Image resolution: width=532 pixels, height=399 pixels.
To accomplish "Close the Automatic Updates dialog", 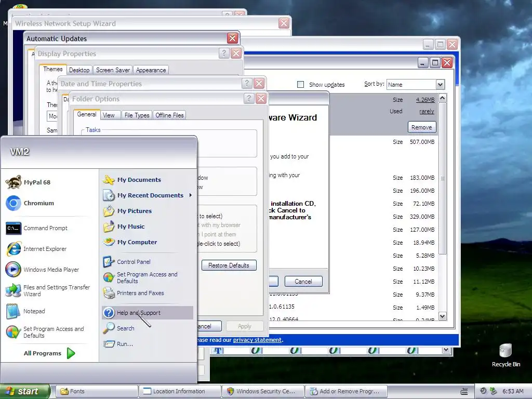I will 232,38.
